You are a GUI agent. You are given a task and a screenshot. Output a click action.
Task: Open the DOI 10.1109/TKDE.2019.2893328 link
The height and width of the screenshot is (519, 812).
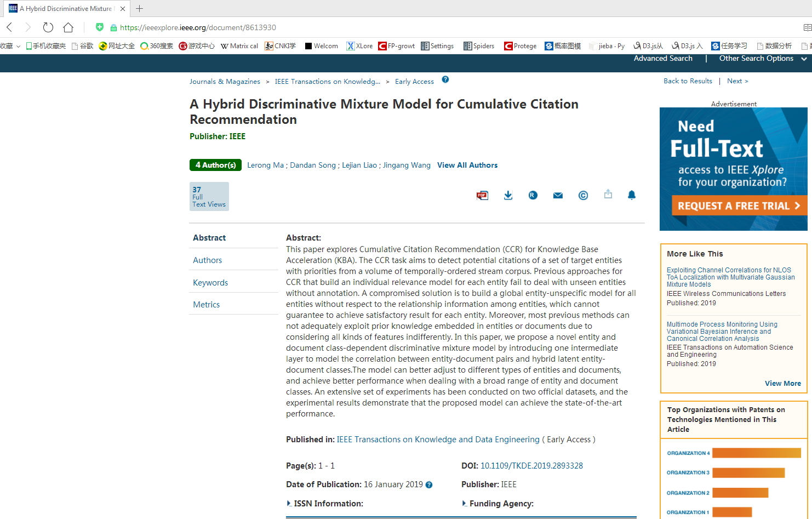pyautogui.click(x=531, y=466)
